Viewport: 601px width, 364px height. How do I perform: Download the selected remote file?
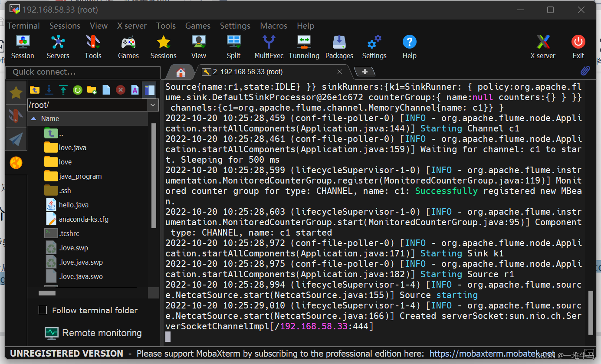click(49, 90)
